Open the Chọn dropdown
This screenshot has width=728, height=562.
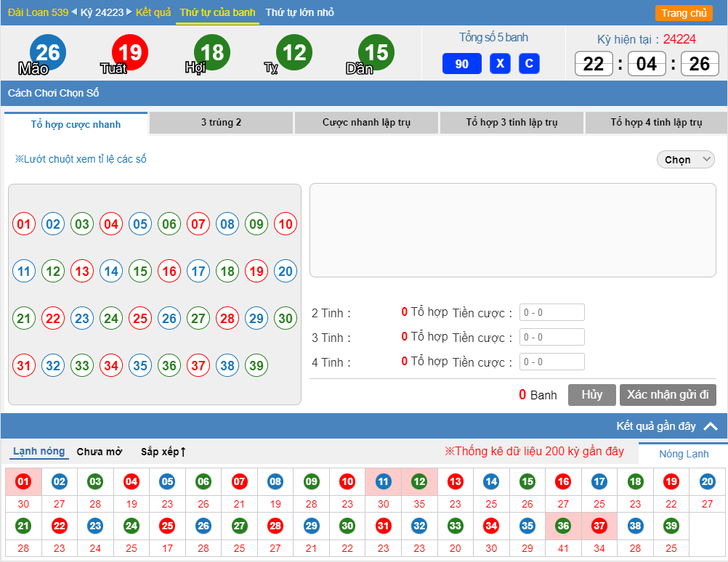[x=686, y=160]
